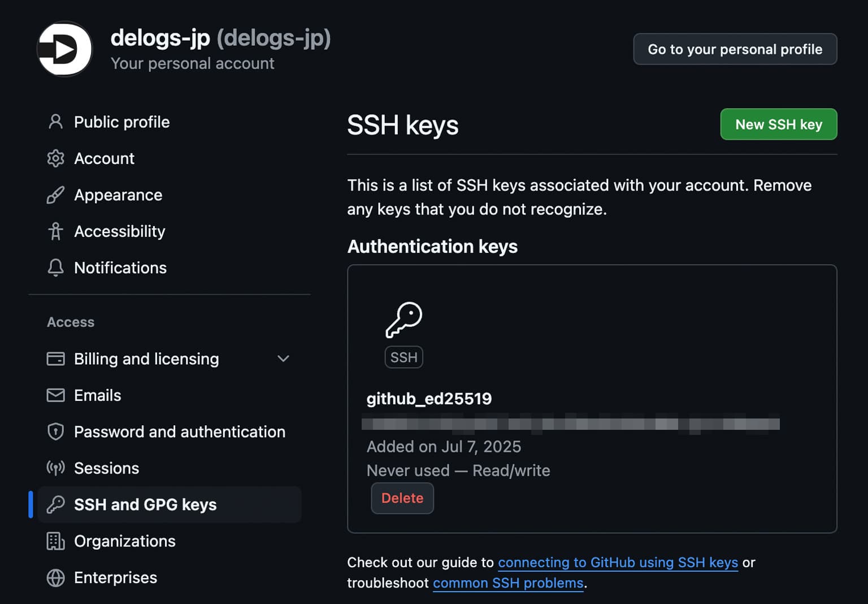
Task: Go to Password and authentication
Action: tap(170, 432)
